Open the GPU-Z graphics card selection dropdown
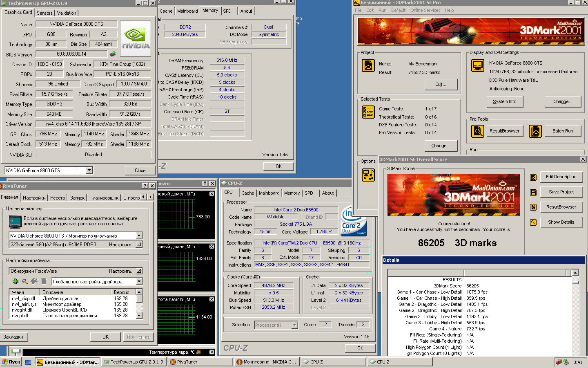This screenshot has height=368, width=588. pos(89,170)
